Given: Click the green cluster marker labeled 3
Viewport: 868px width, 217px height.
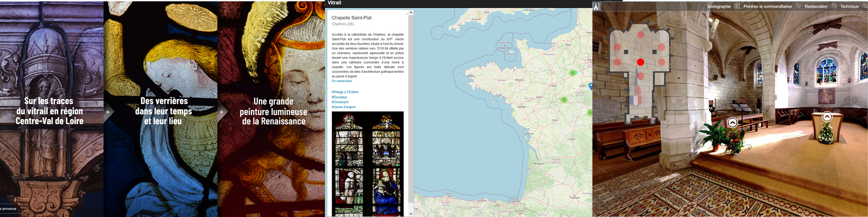Looking at the screenshot, I should tap(572, 73).
